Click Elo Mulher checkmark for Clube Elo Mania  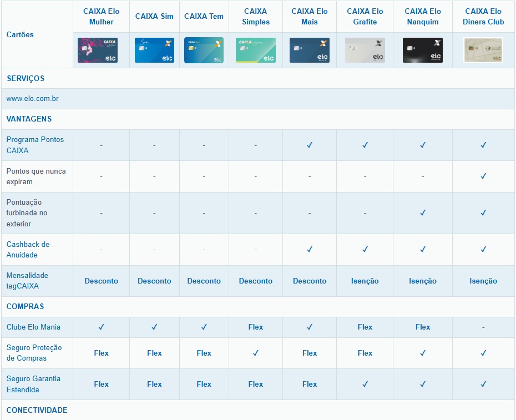[x=101, y=327]
